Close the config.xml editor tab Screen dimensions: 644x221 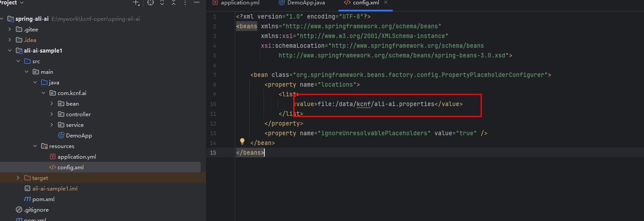385,3
